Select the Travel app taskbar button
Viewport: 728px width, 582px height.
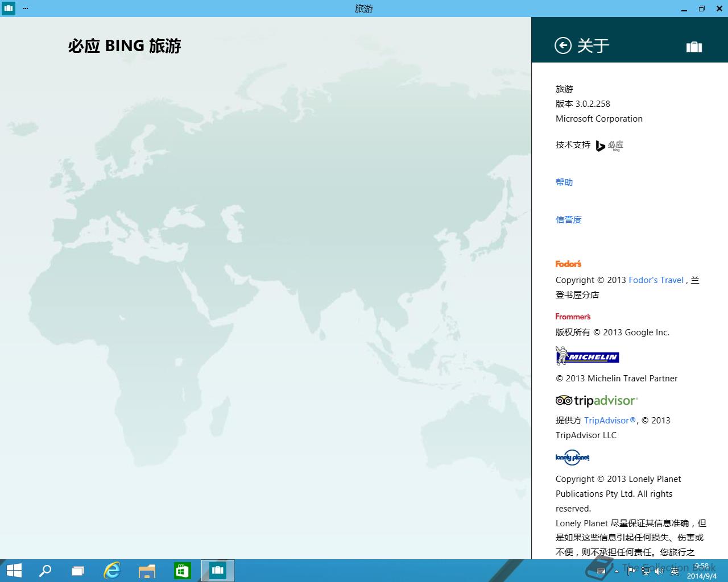pyautogui.click(x=217, y=571)
